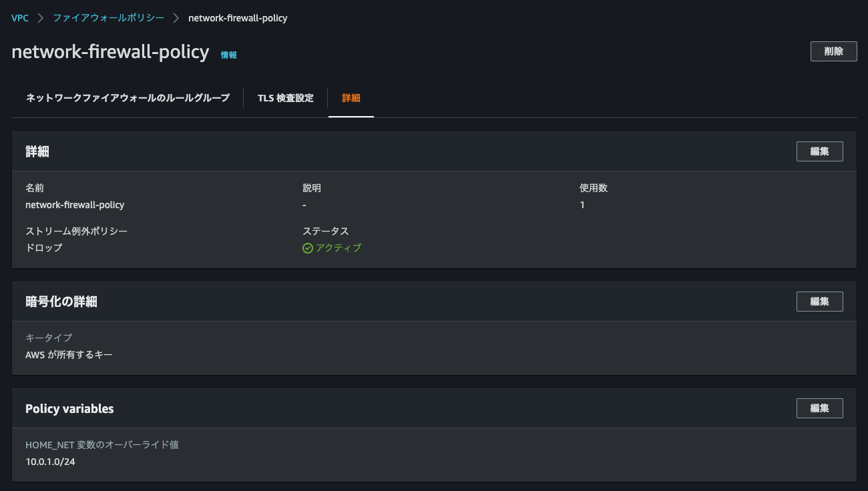
Task: Click the green active status check icon
Action: 308,248
